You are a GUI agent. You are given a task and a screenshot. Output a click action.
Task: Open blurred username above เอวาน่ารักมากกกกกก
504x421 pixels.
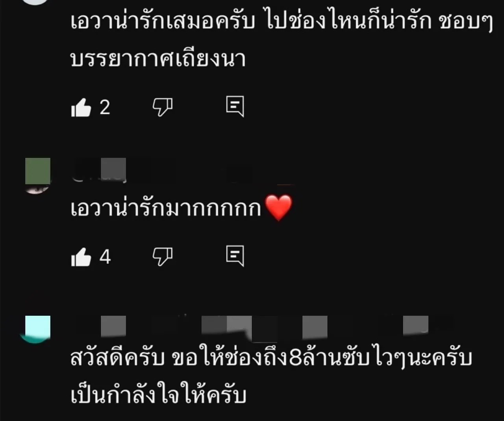click(100, 170)
